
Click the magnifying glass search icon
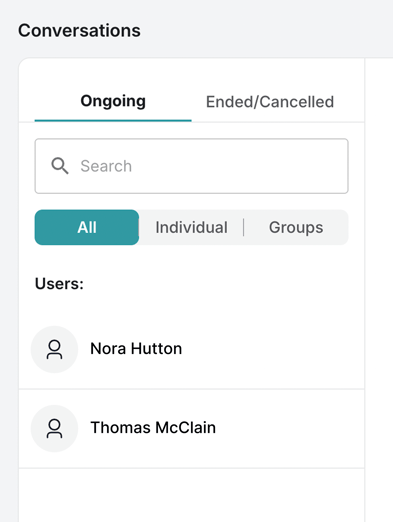(60, 166)
